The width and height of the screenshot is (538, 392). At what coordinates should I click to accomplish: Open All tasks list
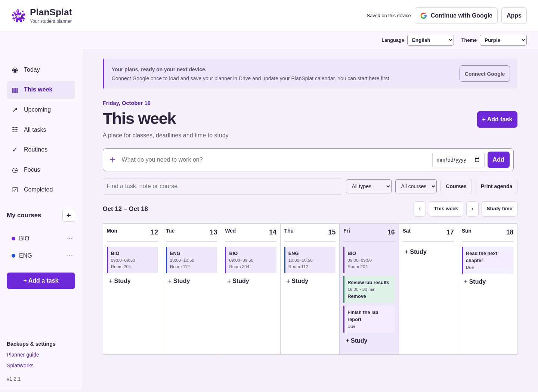pyautogui.click(x=41, y=130)
